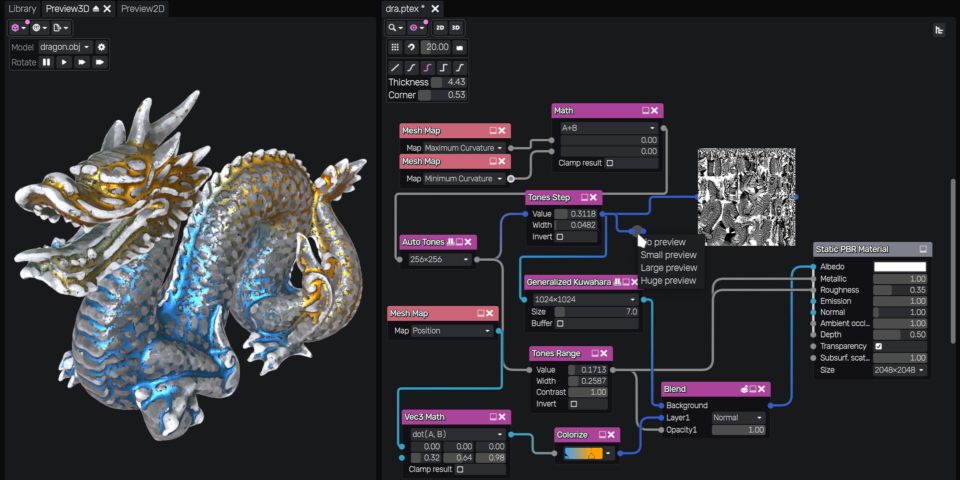Select the straight line connection style
This screenshot has height=480, width=960.
click(395, 67)
